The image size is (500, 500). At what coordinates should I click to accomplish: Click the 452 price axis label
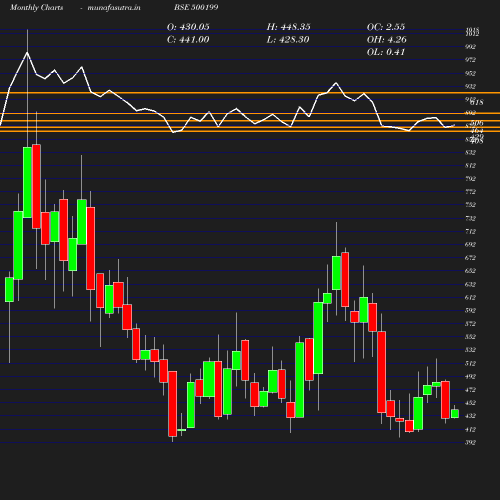click(470, 403)
